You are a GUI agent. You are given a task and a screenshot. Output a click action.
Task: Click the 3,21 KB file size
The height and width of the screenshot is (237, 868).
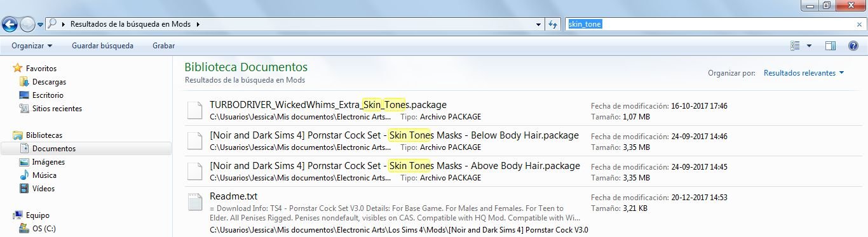[x=635, y=208]
